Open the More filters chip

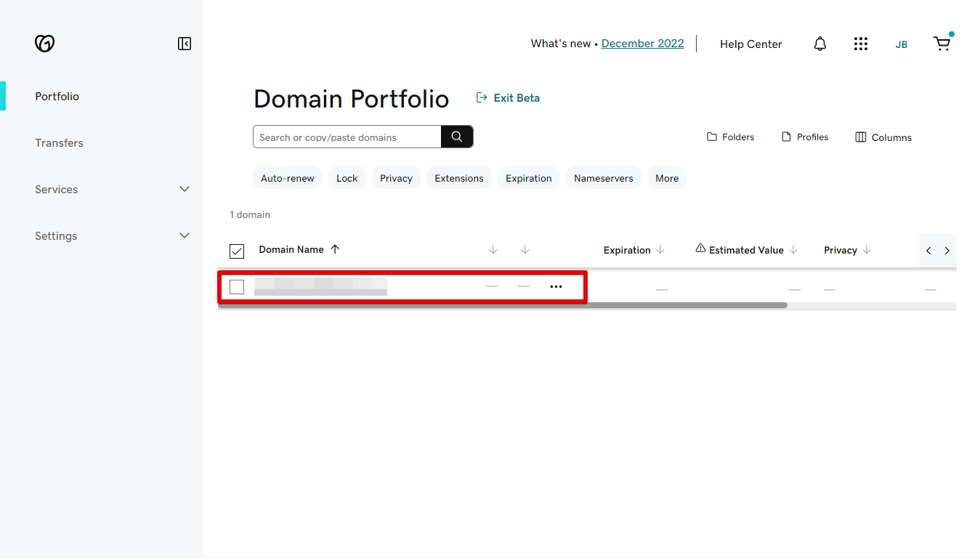pyautogui.click(x=667, y=178)
